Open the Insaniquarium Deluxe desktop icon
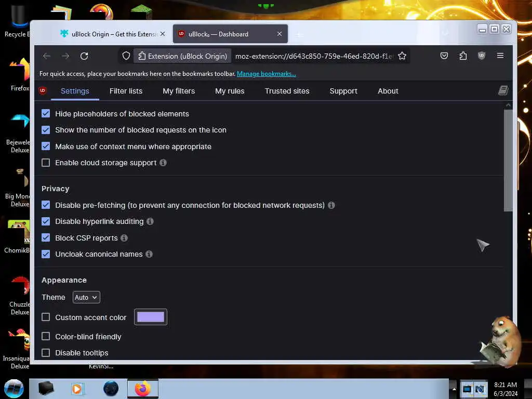 pos(17,349)
